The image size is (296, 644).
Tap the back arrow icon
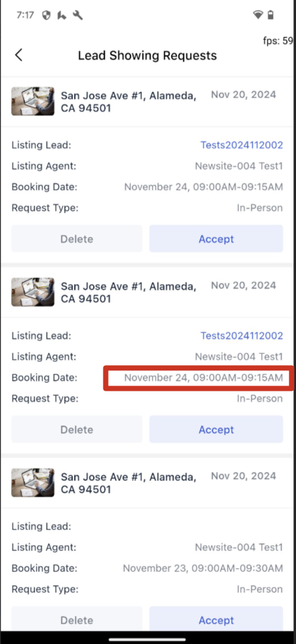pyautogui.click(x=18, y=55)
